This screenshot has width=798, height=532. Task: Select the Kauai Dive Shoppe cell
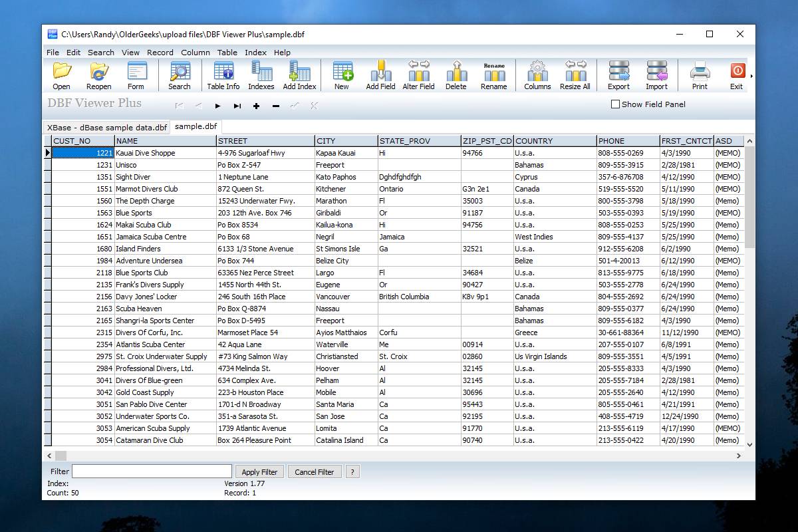pos(166,153)
